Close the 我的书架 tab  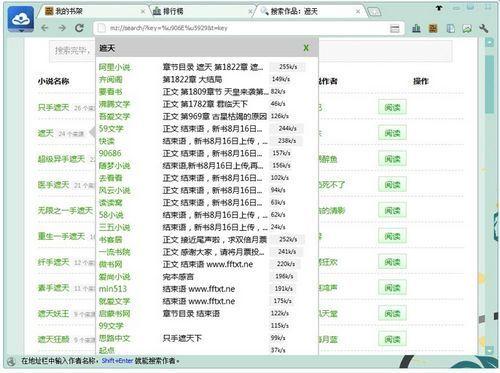point(143,12)
